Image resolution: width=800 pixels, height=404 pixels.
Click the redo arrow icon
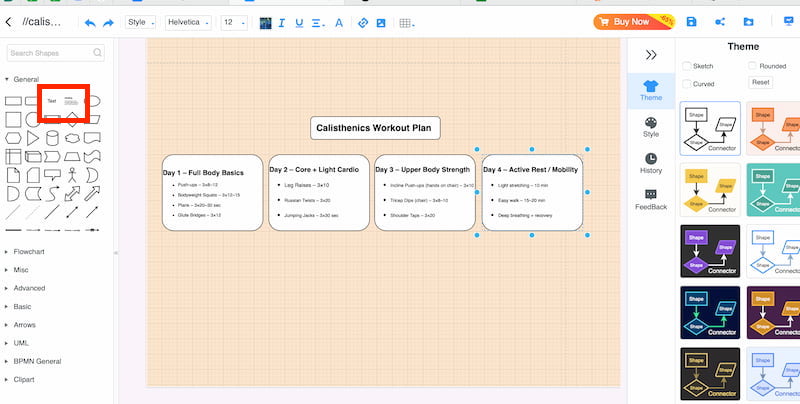coord(109,22)
